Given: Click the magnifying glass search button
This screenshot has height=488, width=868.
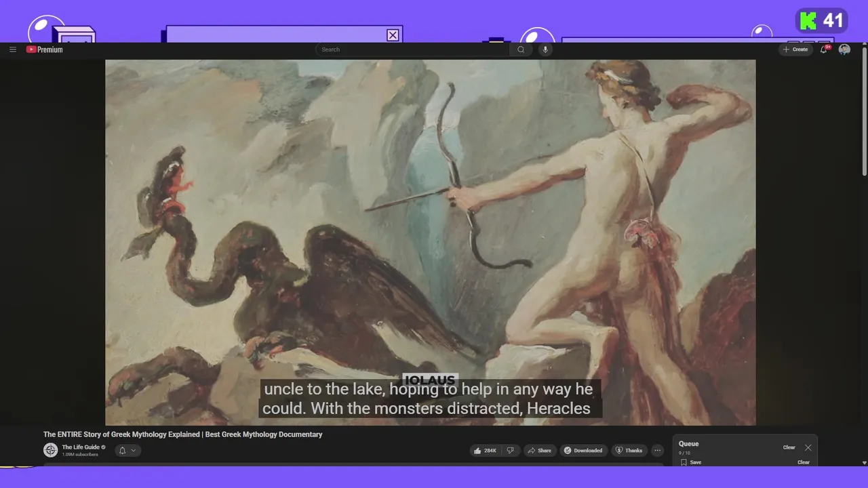Looking at the screenshot, I should click(x=521, y=49).
